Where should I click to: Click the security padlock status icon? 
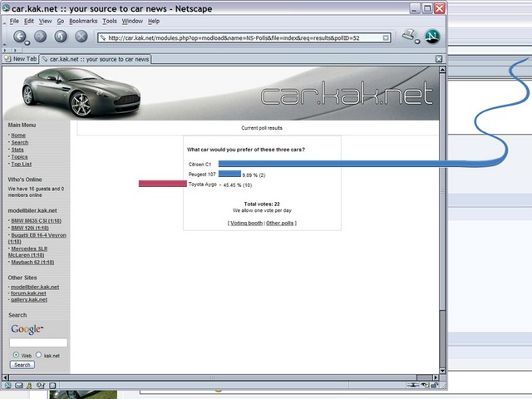point(435,385)
